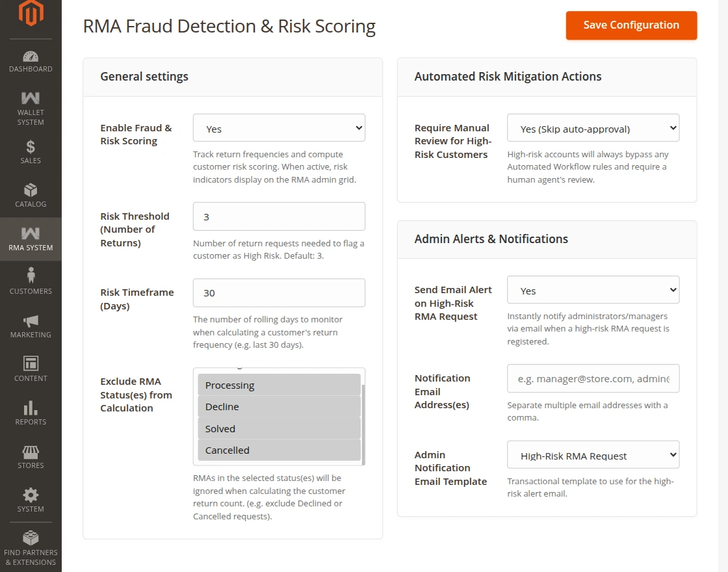The width and height of the screenshot is (728, 572).
Task: Click the status list scrollbar
Action: (363, 424)
